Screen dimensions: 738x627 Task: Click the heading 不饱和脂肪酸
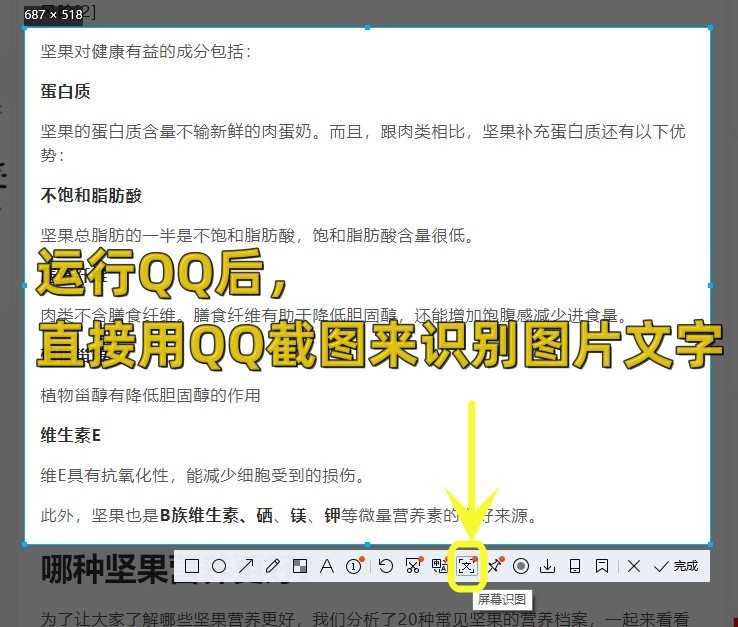(91, 195)
